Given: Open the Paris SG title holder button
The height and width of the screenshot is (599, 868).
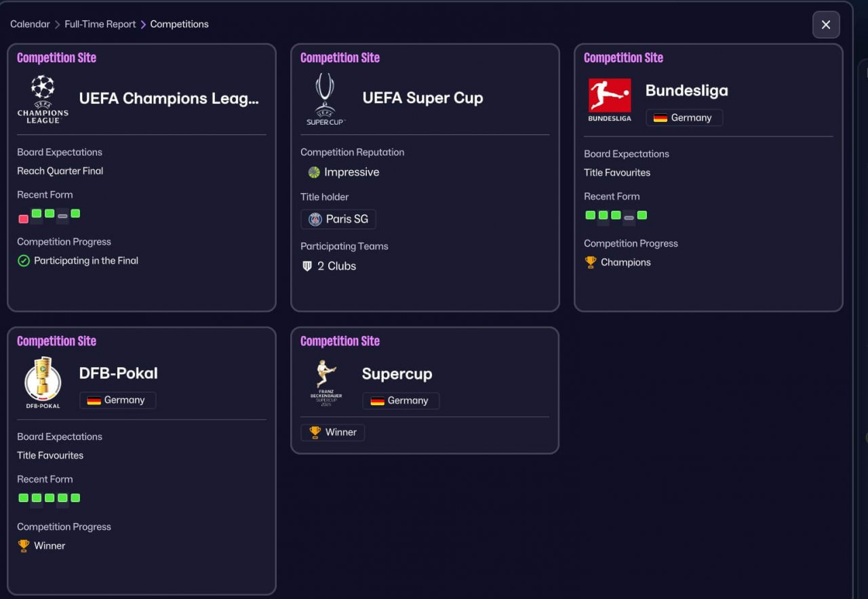Looking at the screenshot, I should click(338, 219).
